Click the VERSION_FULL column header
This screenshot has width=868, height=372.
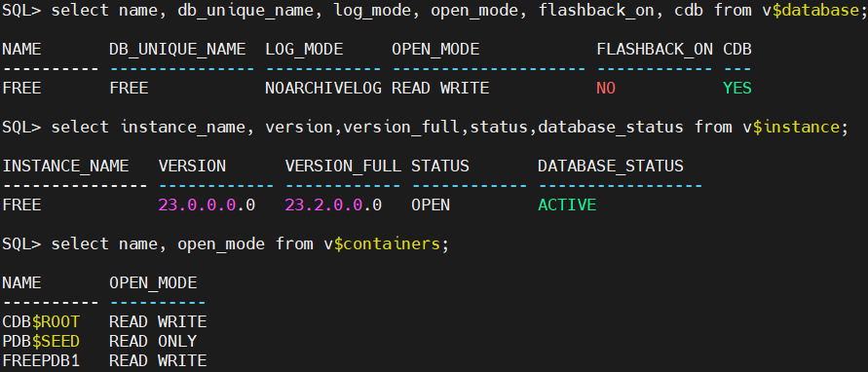click(343, 167)
